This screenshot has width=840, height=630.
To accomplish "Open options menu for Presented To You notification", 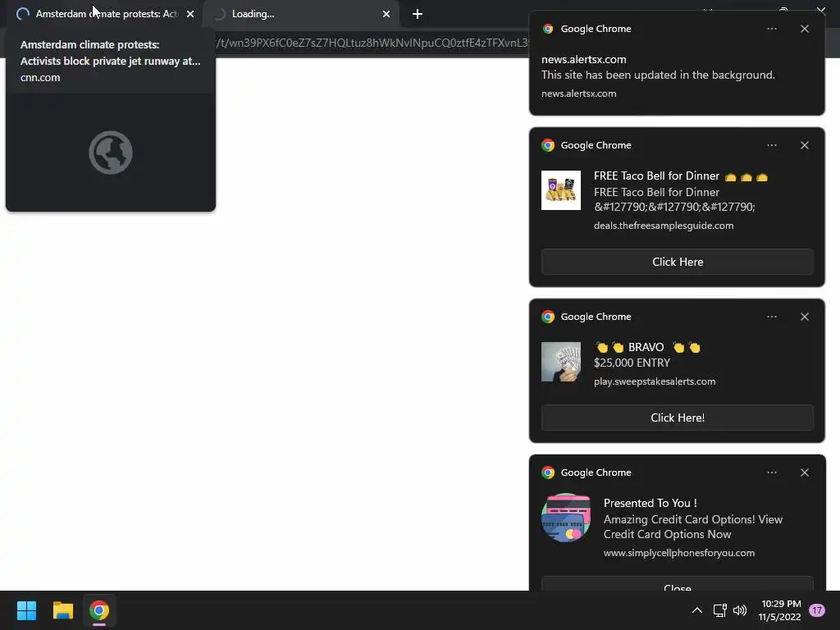I will (x=771, y=472).
